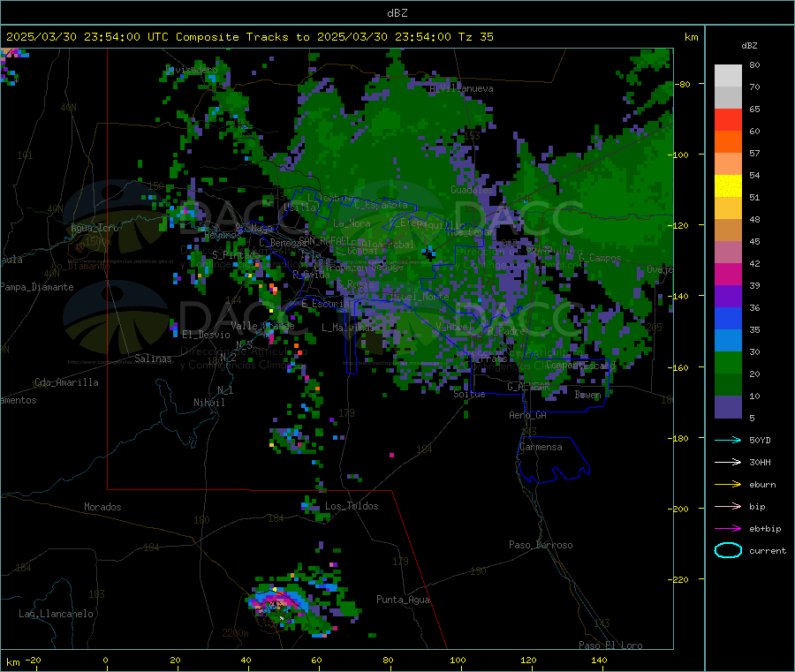Image resolution: width=795 pixels, height=672 pixels.
Task: Click the 'Soitue' map label
Action: (x=469, y=394)
